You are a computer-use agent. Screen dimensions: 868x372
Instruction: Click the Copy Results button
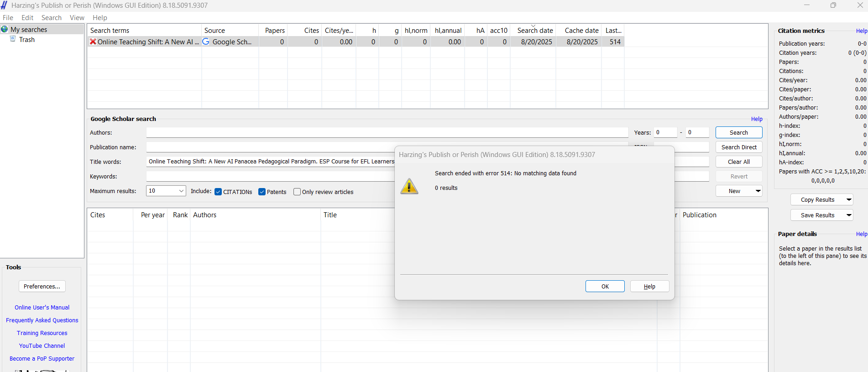tap(817, 199)
